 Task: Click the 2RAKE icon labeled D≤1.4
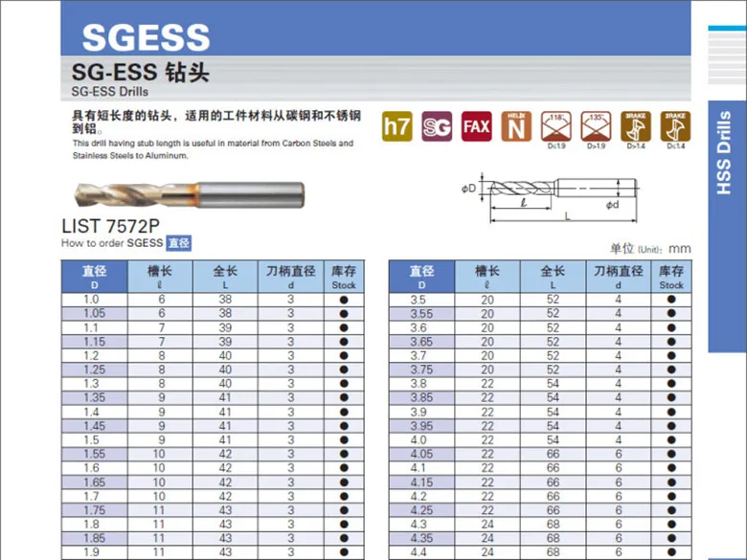click(675, 126)
